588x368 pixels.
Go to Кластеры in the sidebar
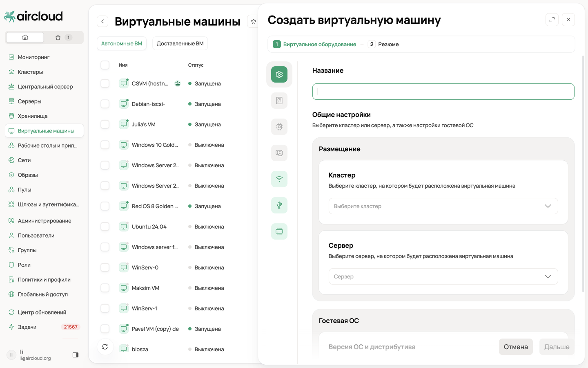44,72
